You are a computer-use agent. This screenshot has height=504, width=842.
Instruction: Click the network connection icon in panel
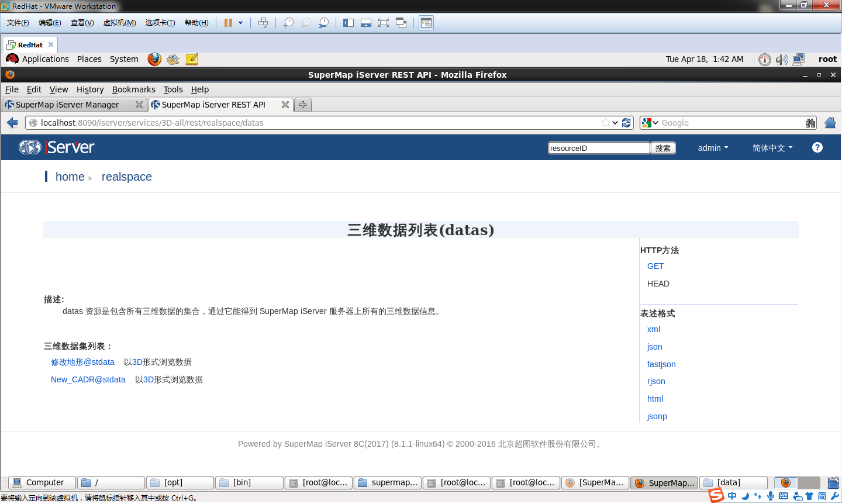[799, 59]
